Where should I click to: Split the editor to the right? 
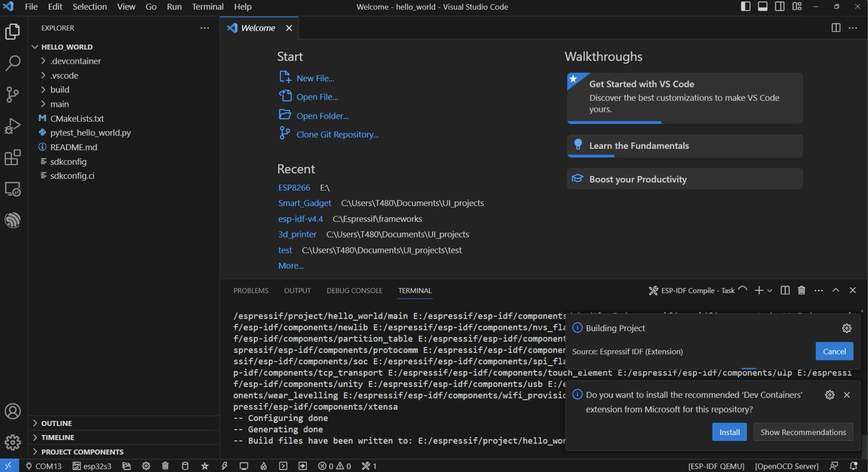836,28
